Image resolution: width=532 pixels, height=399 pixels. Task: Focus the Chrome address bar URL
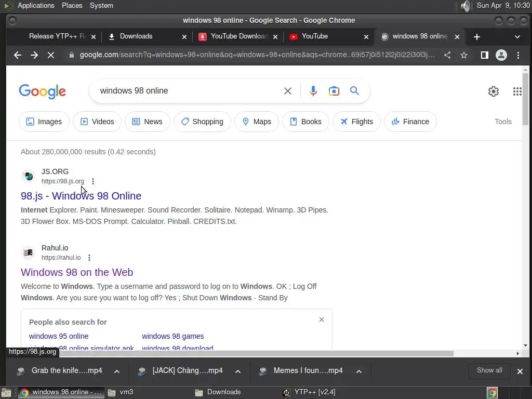click(257, 55)
